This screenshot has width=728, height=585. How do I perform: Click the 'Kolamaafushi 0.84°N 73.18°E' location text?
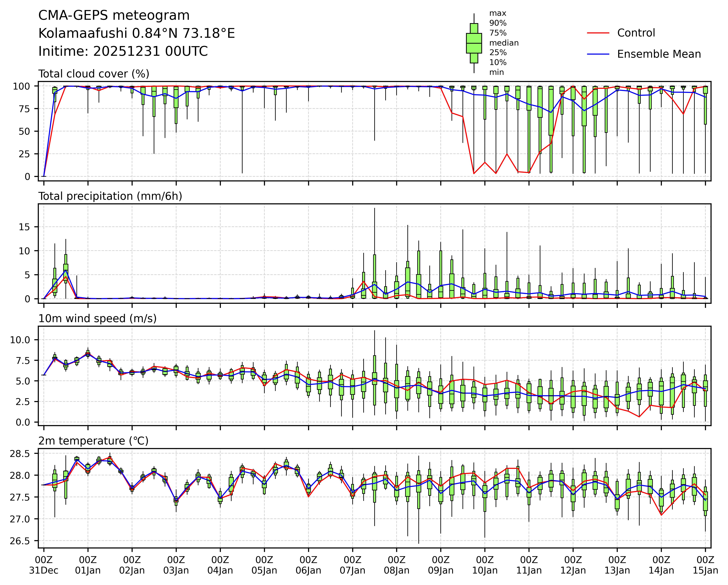point(136,33)
